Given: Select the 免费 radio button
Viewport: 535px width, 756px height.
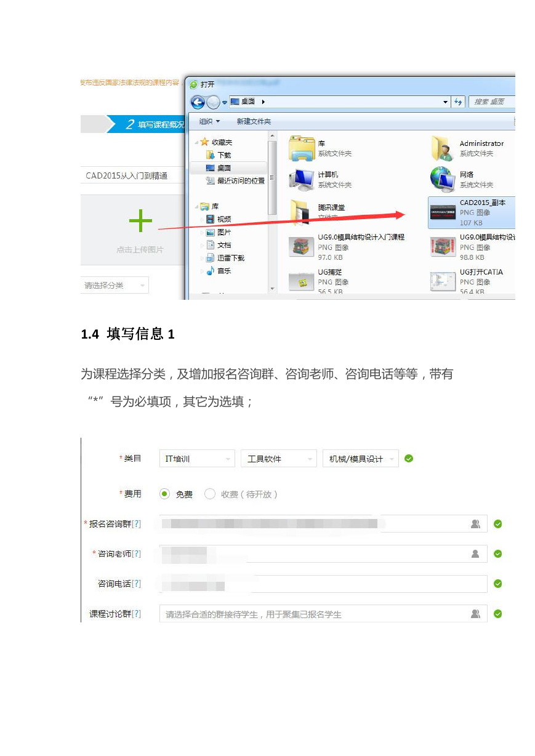Looking at the screenshot, I should pyautogui.click(x=164, y=494).
